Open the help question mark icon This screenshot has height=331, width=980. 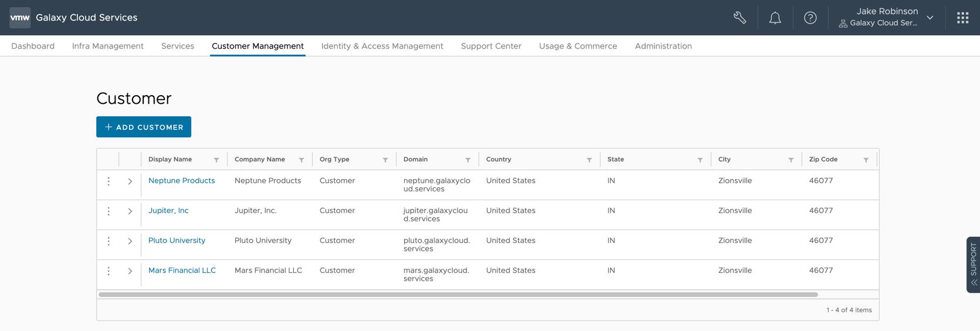[x=810, y=18]
